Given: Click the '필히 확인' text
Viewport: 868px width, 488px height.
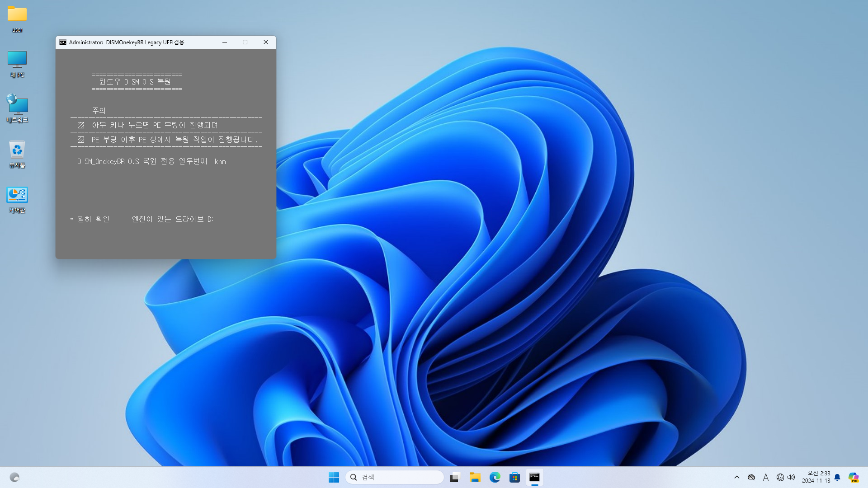Looking at the screenshot, I should tap(93, 219).
